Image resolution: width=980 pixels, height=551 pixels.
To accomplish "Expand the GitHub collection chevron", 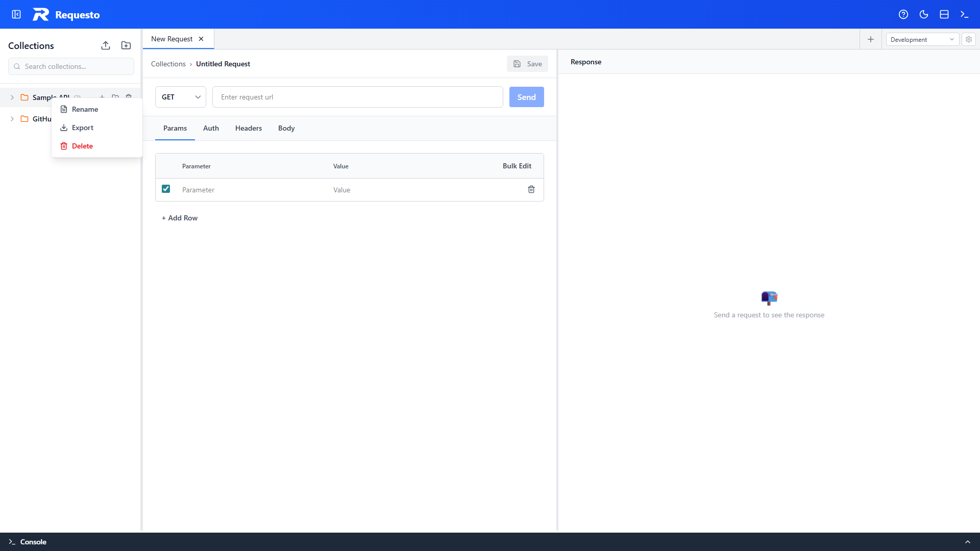I will (12, 119).
